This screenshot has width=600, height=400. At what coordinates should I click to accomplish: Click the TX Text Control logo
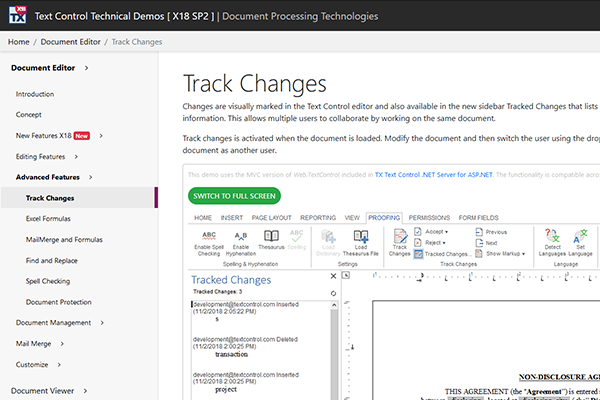coord(18,15)
